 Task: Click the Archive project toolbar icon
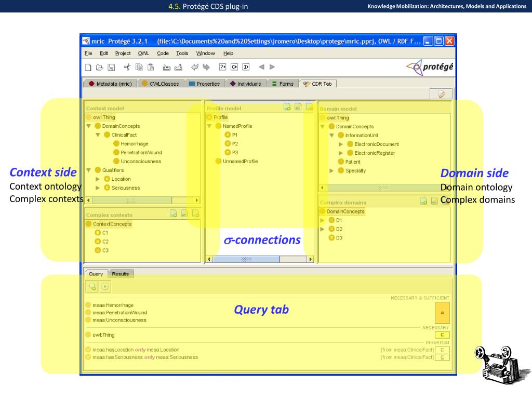tap(167, 67)
